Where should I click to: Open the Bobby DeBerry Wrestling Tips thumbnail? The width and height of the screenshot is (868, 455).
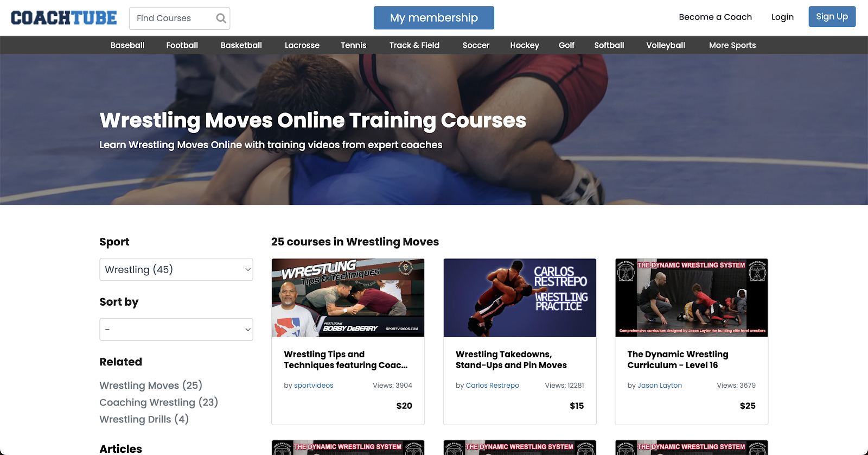coord(348,298)
